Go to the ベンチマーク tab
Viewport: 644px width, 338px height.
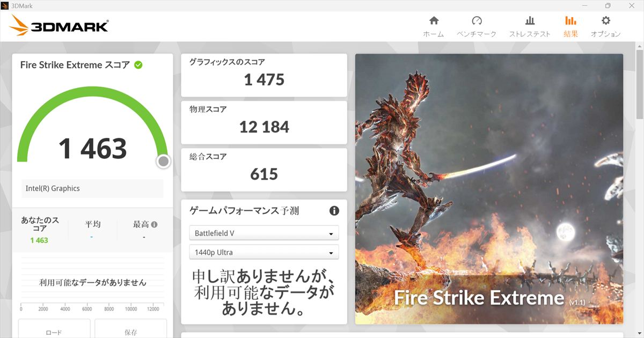[477, 27]
